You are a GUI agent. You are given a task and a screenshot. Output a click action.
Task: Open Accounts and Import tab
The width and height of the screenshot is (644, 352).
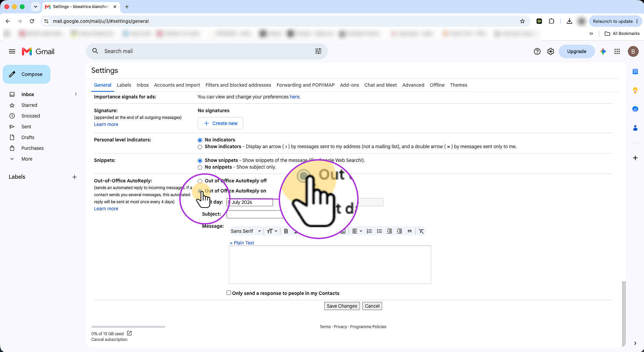click(177, 85)
